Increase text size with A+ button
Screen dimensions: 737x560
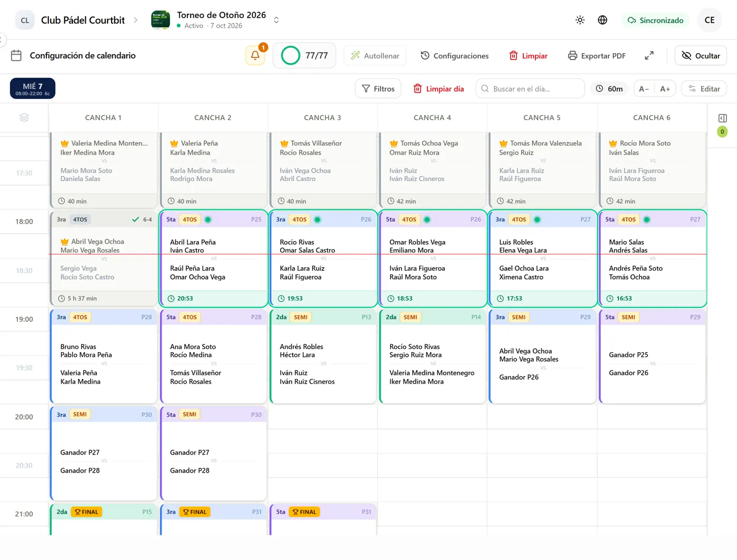(x=665, y=89)
